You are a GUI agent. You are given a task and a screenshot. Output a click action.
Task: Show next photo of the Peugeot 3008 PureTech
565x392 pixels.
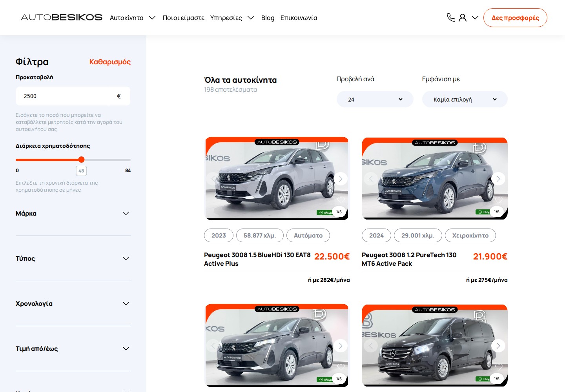pos(498,179)
